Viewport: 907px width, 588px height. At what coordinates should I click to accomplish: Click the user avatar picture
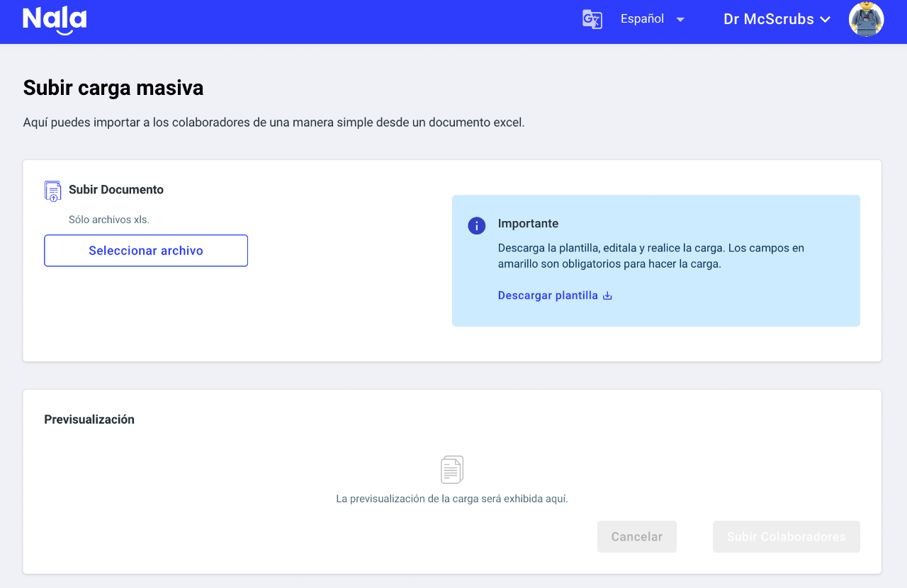(x=866, y=19)
